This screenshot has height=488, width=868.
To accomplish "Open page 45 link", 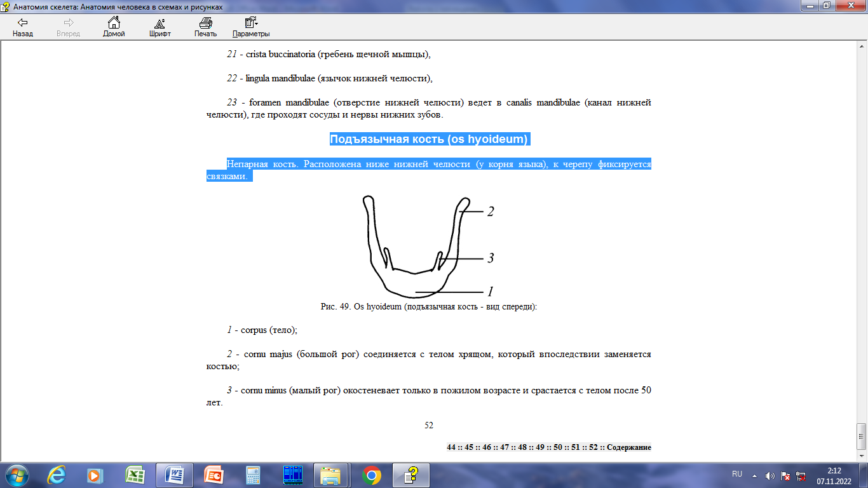I will coord(469,447).
